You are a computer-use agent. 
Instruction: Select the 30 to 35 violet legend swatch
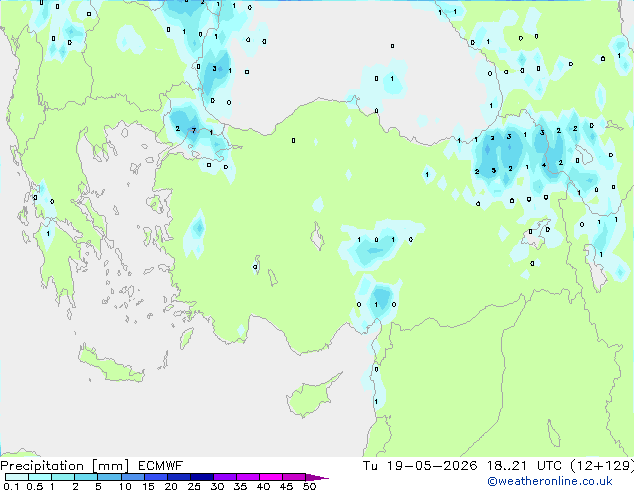click(225, 477)
